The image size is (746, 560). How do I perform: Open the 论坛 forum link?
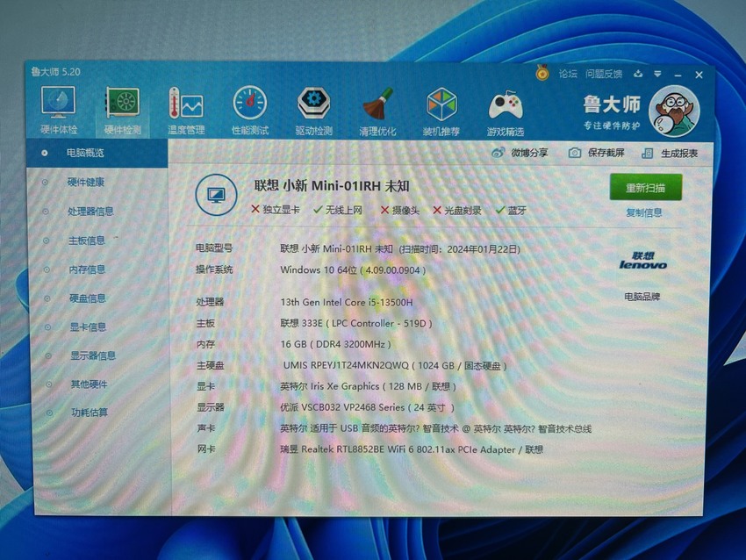[568, 74]
